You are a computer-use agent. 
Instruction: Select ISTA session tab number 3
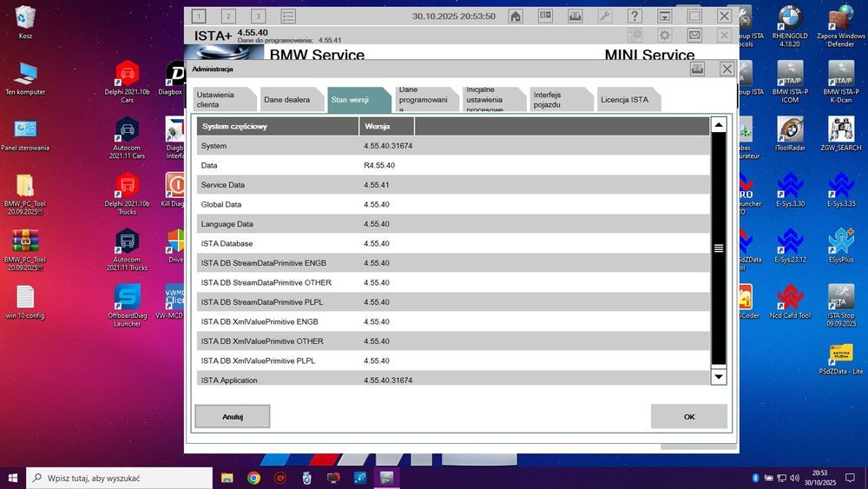tap(258, 16)
